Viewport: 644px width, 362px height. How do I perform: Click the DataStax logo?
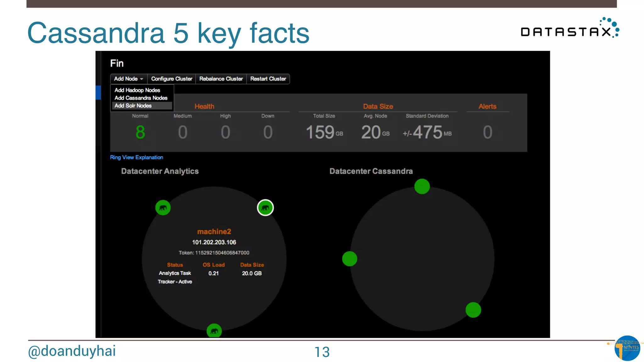(570, 28)
